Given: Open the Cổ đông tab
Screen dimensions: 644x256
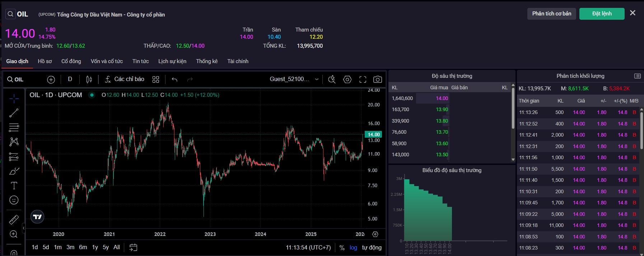Looking at the screenshot, I should (x=71, y=61).
